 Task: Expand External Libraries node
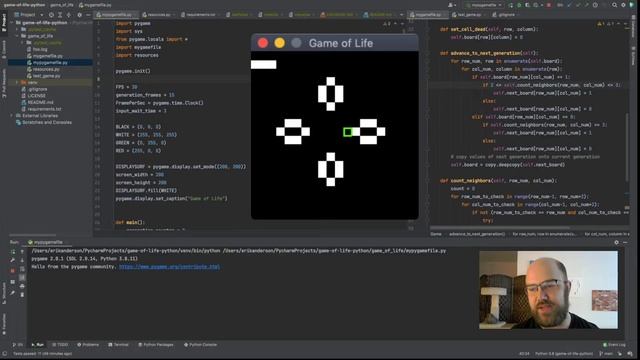pos(12,116)
